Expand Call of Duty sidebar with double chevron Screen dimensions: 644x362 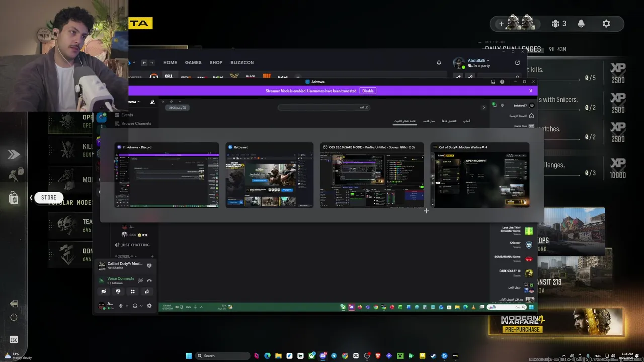[14, 155]
